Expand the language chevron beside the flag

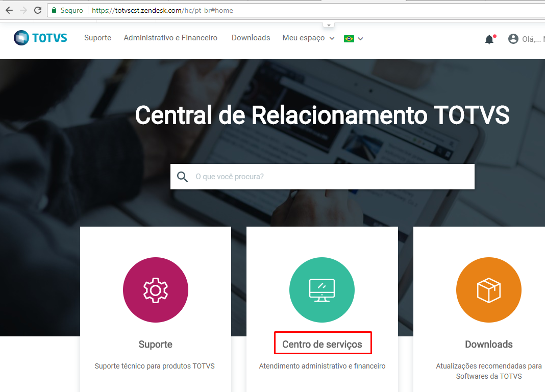(360, 39)
